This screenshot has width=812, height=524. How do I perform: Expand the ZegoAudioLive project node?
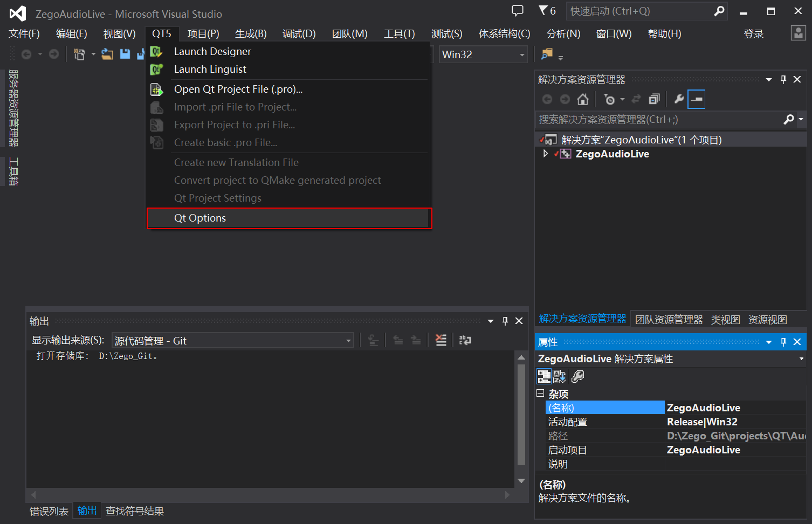coord(545,154)
